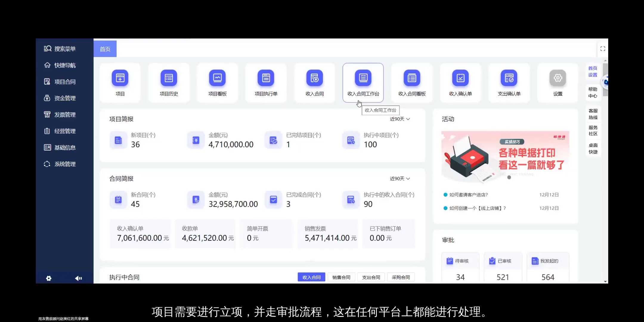Open the 支出确认单 icon
This screenshot has width=644, height=322.
(509, 83)
